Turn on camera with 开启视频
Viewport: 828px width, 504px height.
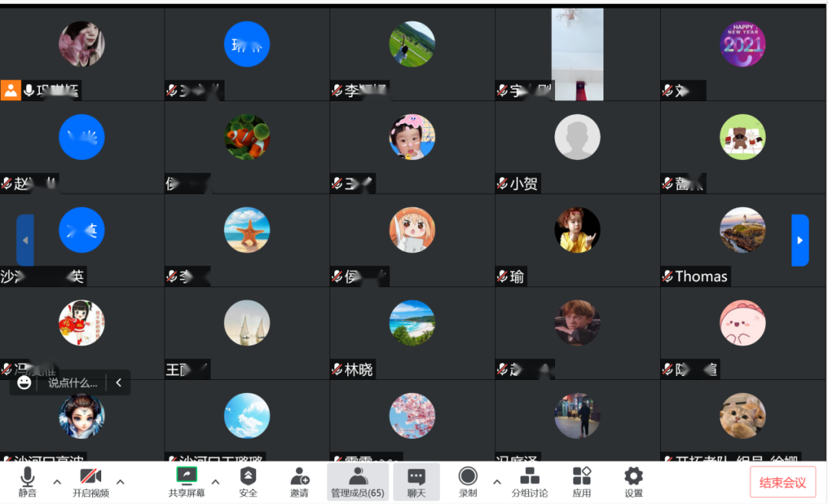point(90,482)
